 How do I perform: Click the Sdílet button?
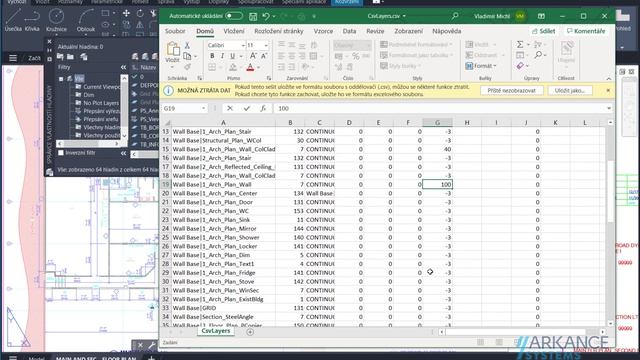point(544,31)
